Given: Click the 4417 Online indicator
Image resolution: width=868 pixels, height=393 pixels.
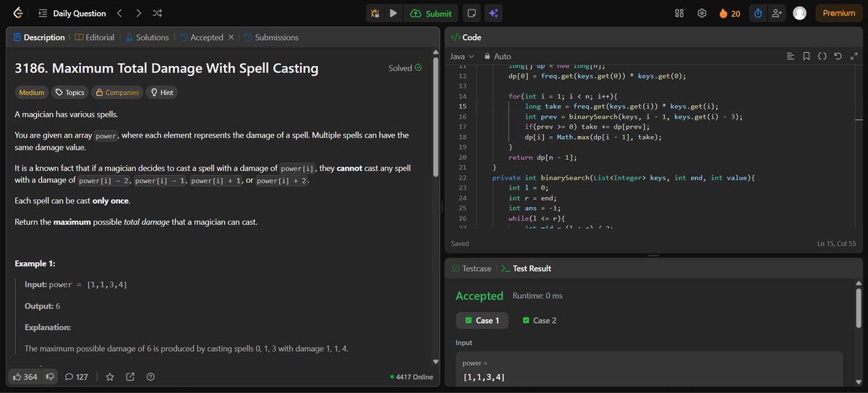Looking at the screenshot, I should (x=412, y=376).
